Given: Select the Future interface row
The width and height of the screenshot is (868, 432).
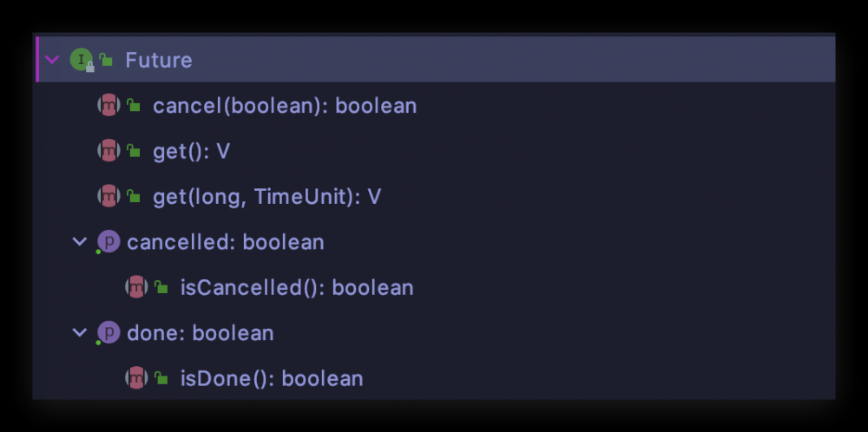Looking at the screenshot, I should (159, 60).
